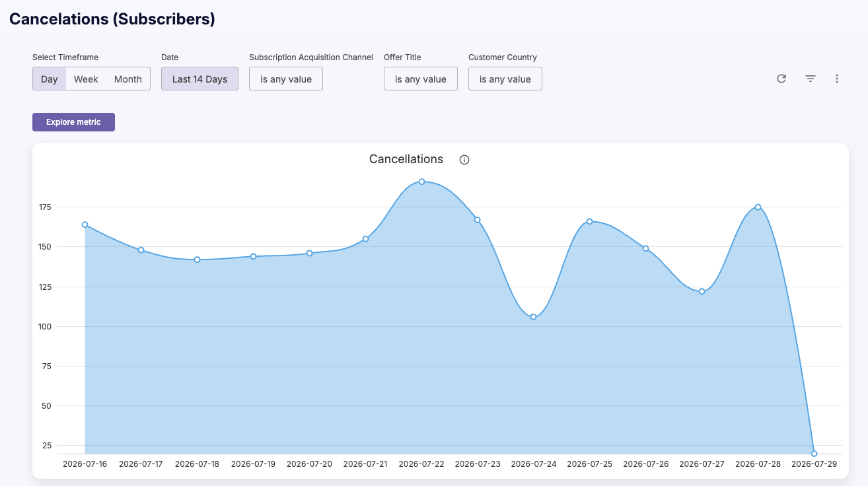Click the Cancellations chart title
The height and width of the screenshot is (486, 868).
[406, 159]
